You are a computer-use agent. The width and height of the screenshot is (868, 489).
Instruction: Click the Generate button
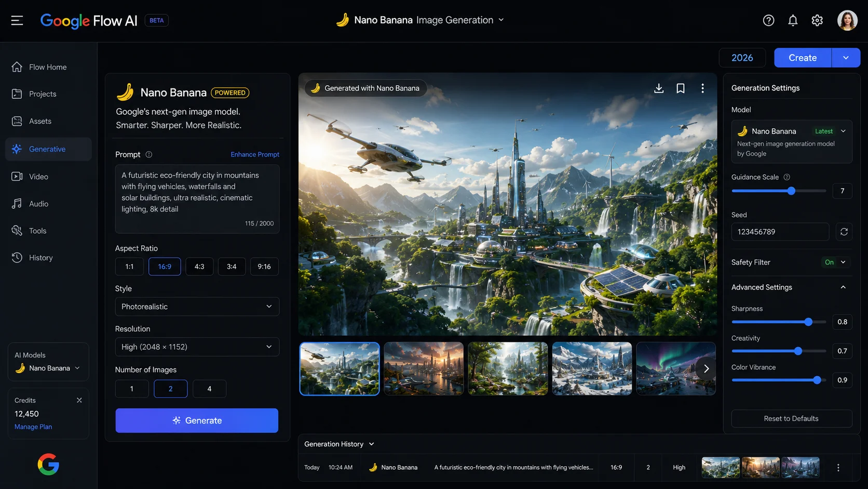[x=197, y=420]
